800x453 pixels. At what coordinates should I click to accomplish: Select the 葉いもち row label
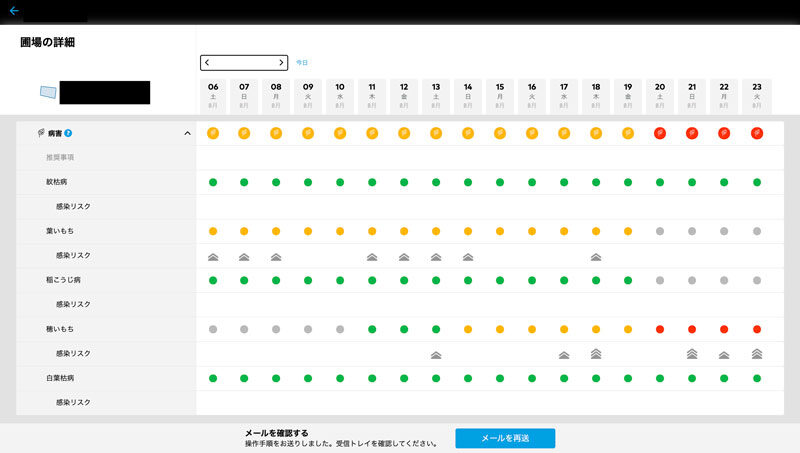[60, 231]
